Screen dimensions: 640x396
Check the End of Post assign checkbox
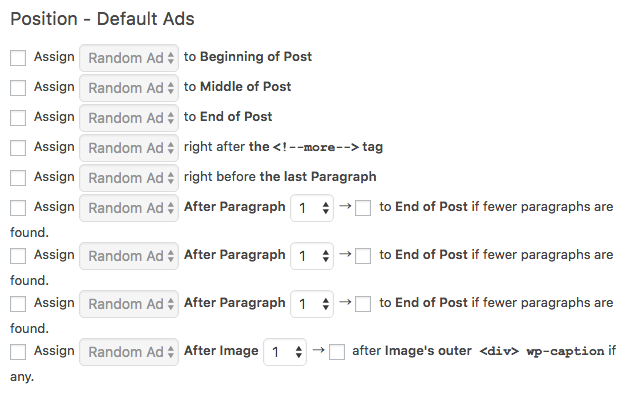18,118
